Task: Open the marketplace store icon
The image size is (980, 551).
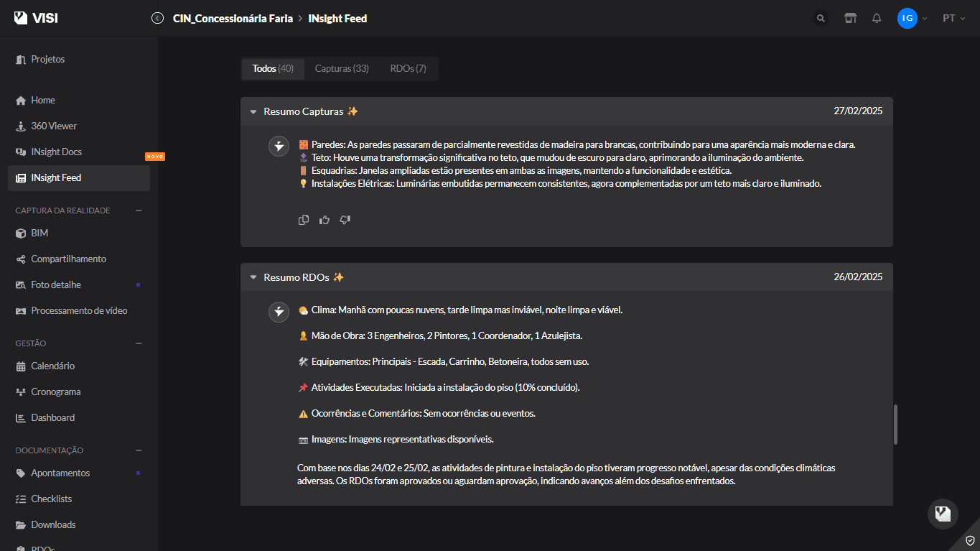Action: click(851, 19)
